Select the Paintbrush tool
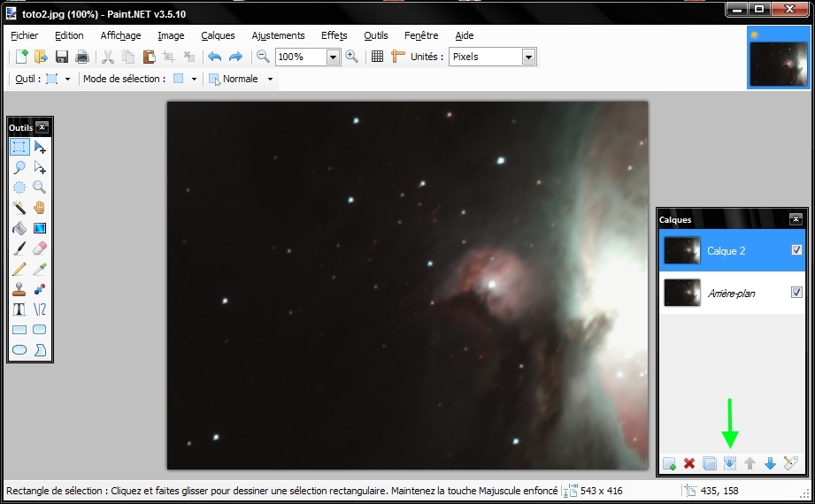Screen dimensions: 815x504 (19, 248)
